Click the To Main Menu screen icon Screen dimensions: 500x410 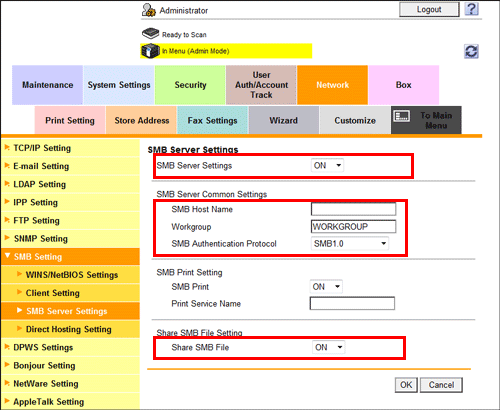click(402, 116)
